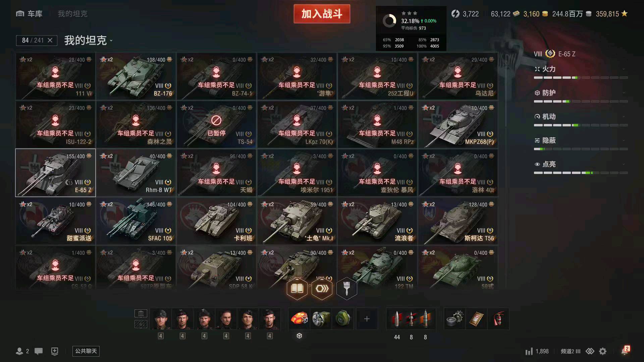Expand the 我的坦克 dropdown title

point(89,41)
